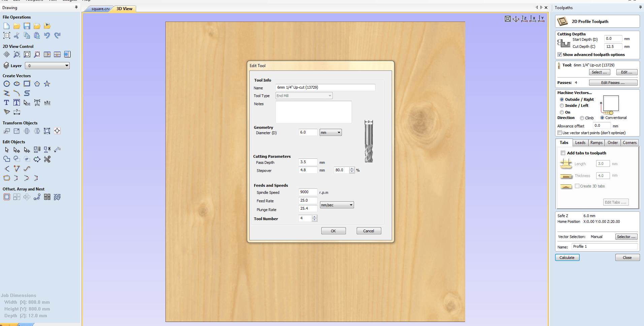The width and height of the screenshot is (644, 326).
Task: Choose Conventional cutting direction
Action: click(602, 118)
